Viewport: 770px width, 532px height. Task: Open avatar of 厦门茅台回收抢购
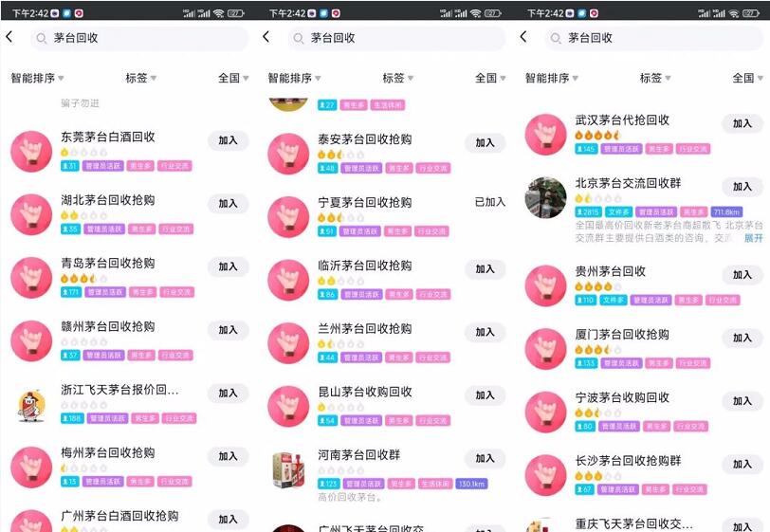[545, 349]
